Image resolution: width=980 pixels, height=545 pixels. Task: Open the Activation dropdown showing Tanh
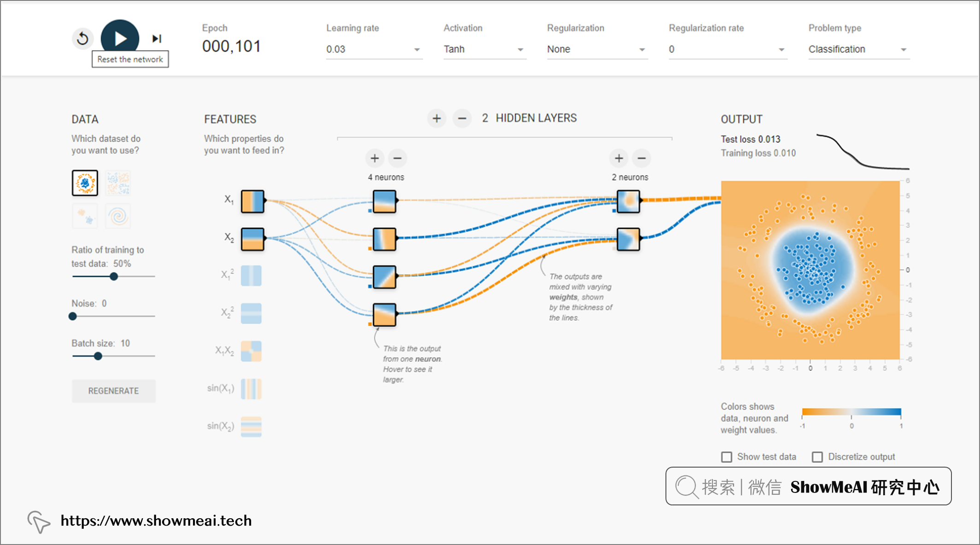[484, 49]
